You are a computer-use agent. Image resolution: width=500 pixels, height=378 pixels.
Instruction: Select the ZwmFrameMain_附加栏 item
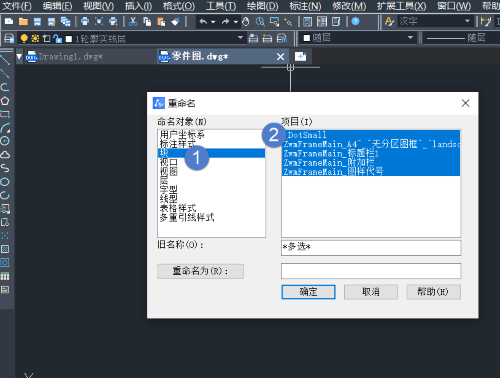point(371,162)
